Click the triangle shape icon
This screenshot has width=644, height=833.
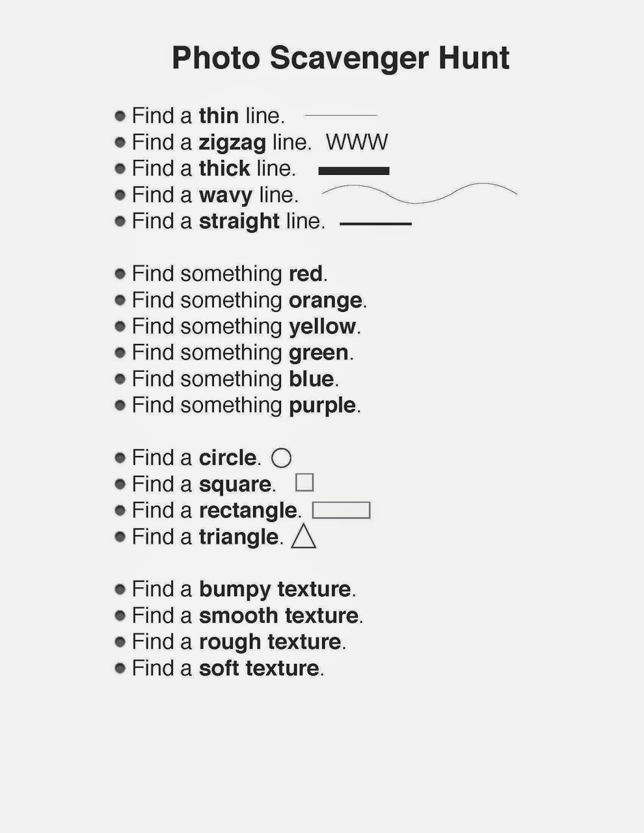(304, 536)
